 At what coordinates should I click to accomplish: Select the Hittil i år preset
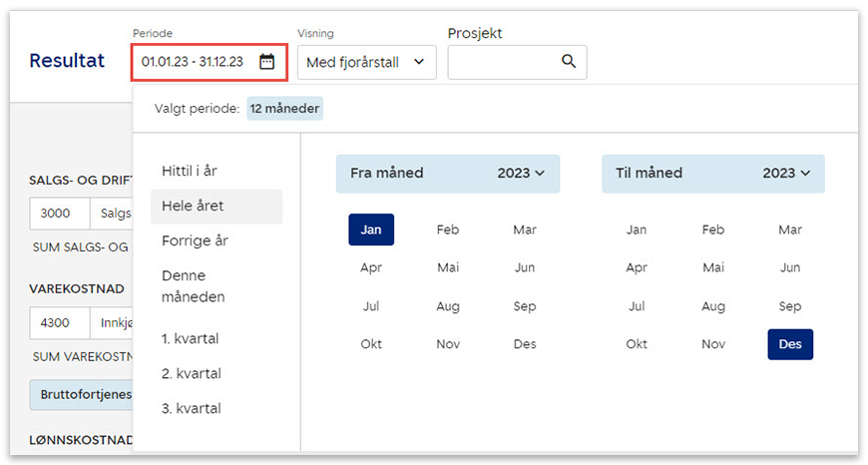[190, 172]
